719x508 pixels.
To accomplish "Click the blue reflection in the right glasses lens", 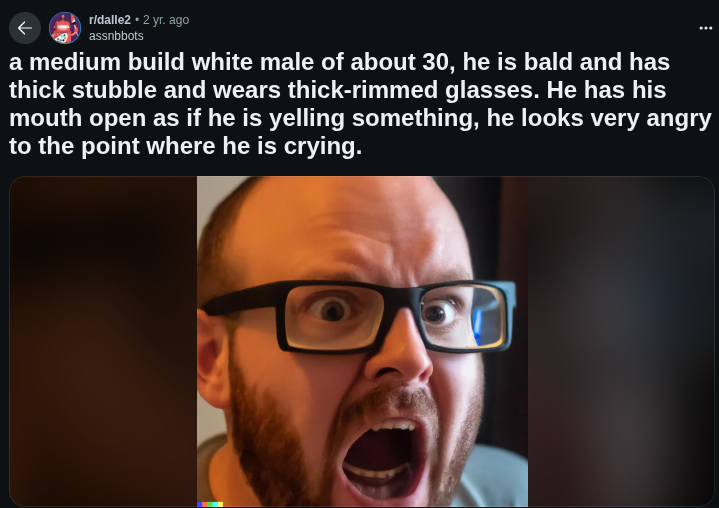I will tap(477, 327).
